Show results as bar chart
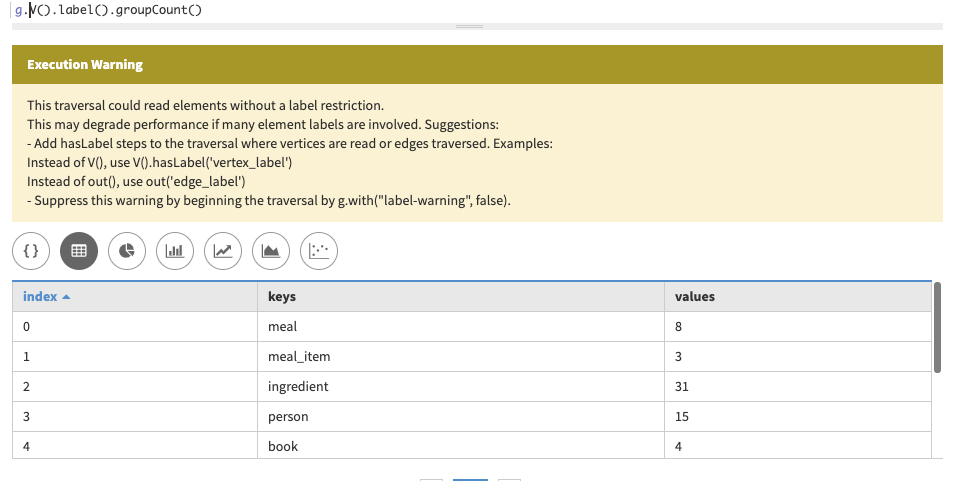 (x=175, y=252)
